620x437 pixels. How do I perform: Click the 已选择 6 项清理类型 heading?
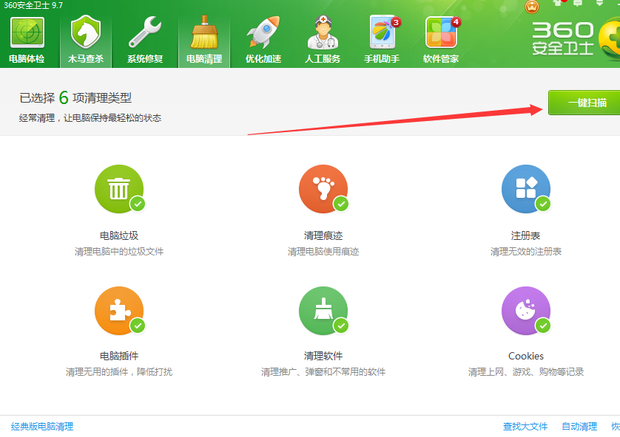point(76,98)
